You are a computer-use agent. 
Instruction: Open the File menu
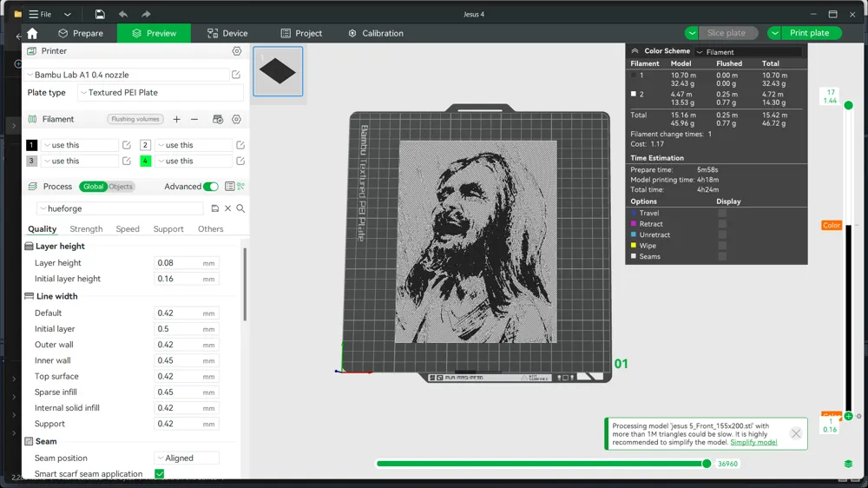click(41, 15)
